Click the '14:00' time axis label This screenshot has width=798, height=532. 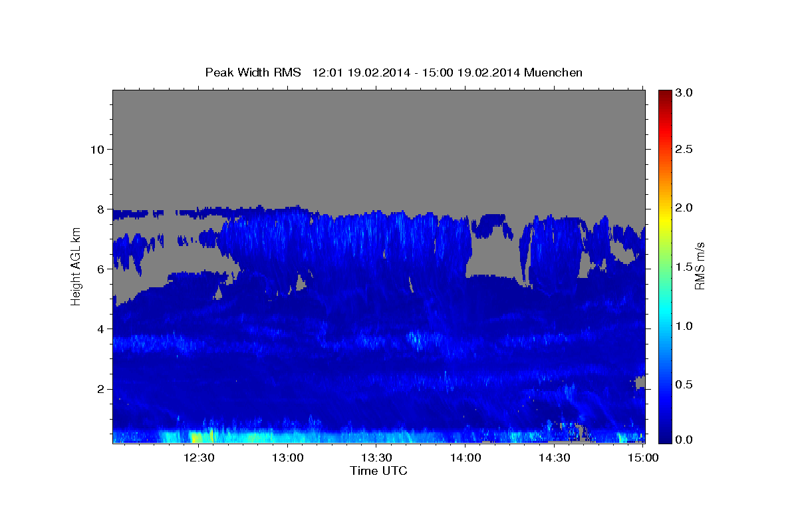pos(465,458)
